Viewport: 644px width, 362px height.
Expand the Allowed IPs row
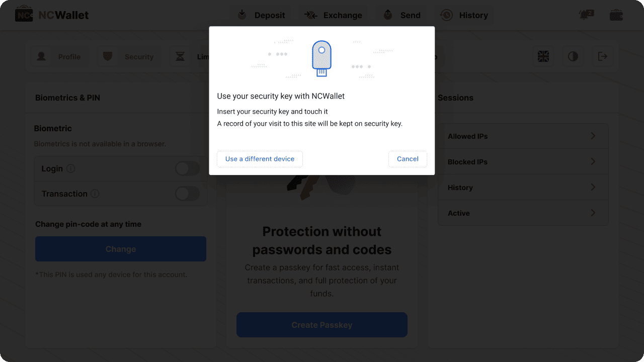click(593, 136)
